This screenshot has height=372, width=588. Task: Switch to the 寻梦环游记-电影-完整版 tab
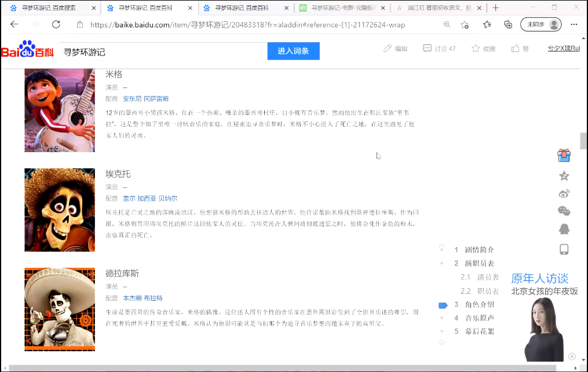click(x=339, y=8)
